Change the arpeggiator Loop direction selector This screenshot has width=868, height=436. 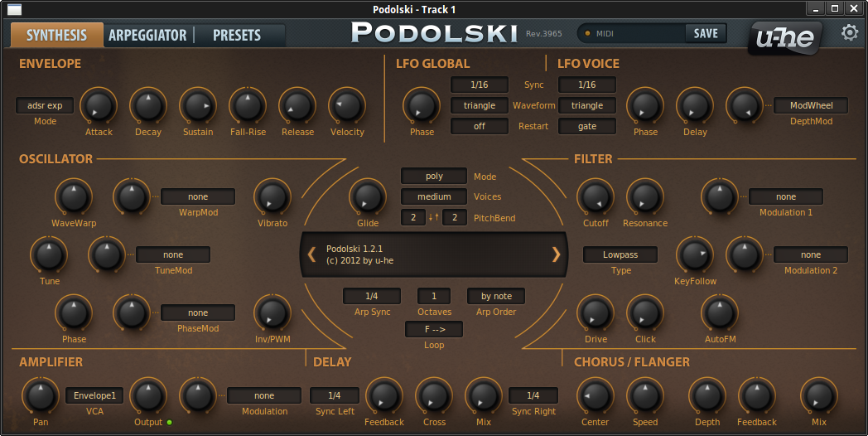click(x=434, y=330)
